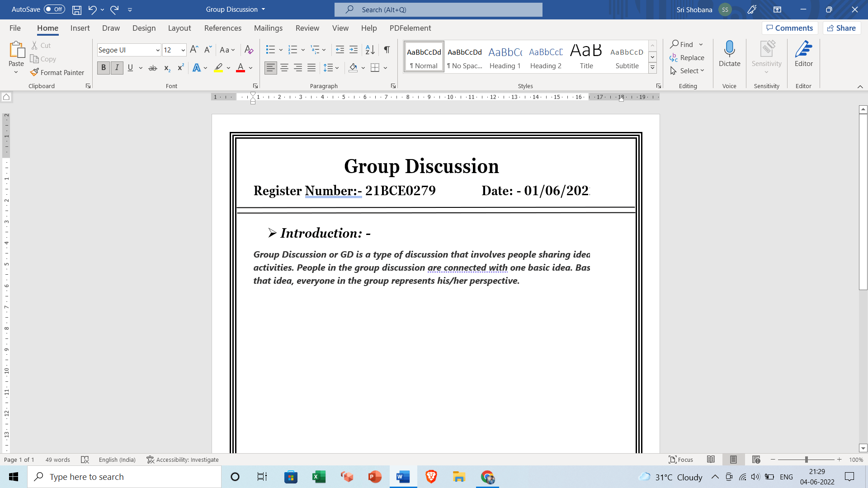Switch to Read Mode view

point(711,460)
